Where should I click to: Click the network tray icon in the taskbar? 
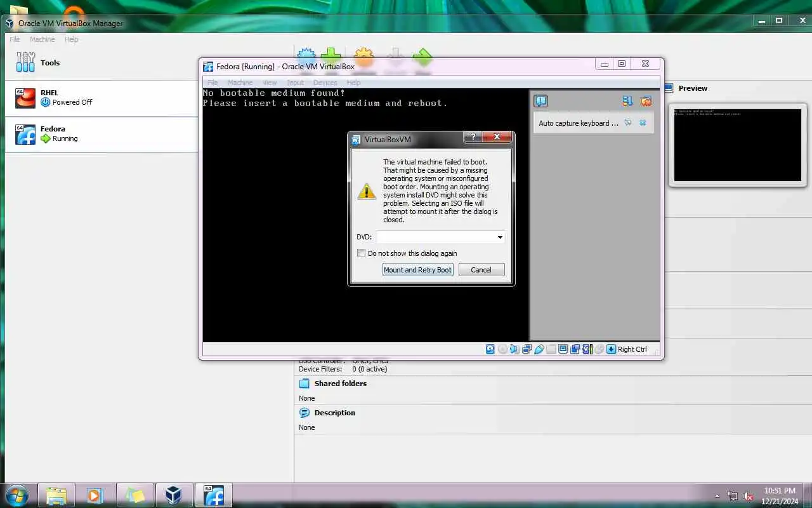point(733,496)
